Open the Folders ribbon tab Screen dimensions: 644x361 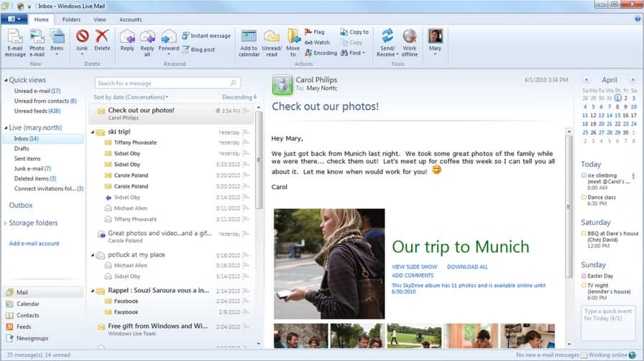coord(71,19)
